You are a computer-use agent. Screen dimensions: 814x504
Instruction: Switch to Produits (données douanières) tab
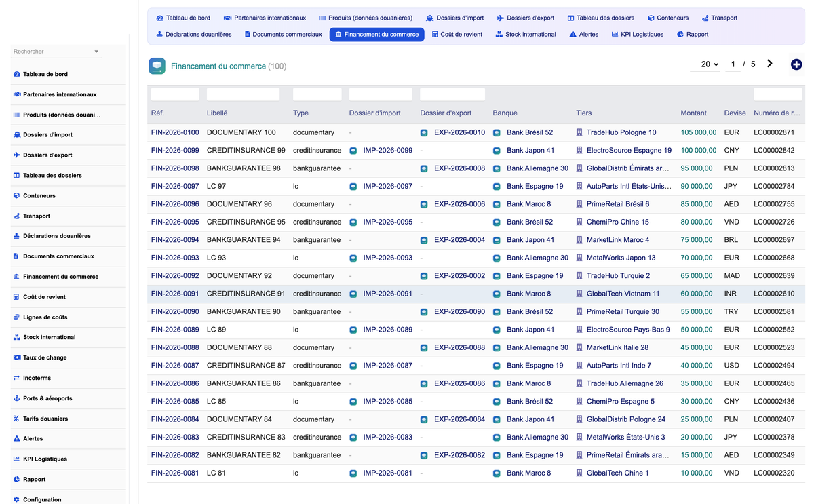click(x=366, y=18)
